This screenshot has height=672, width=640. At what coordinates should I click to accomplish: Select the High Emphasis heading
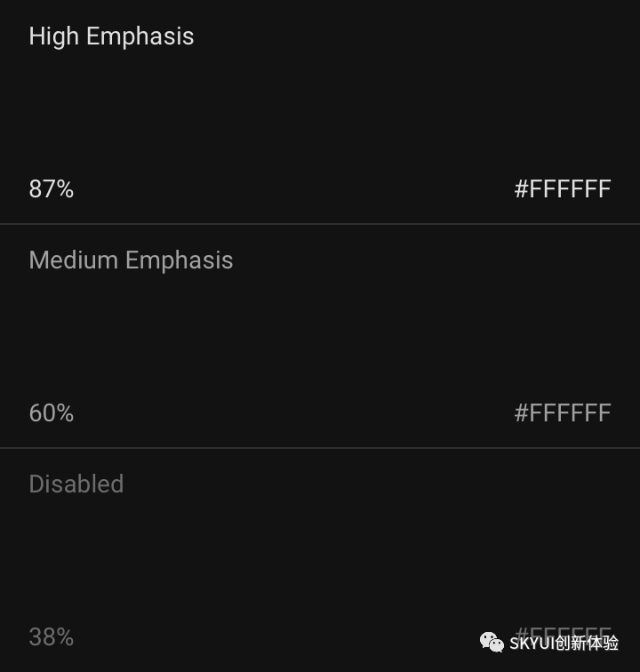click(x=111, y=36)
